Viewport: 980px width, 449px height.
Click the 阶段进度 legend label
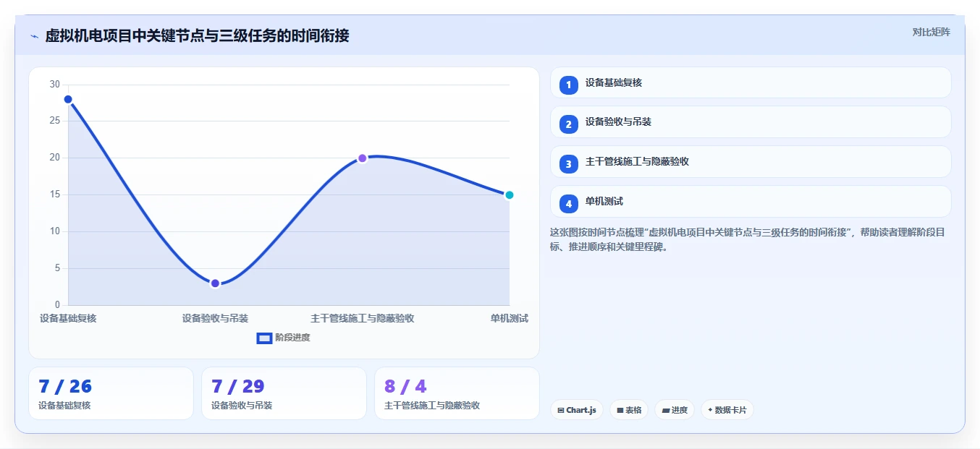pos(292,338)
